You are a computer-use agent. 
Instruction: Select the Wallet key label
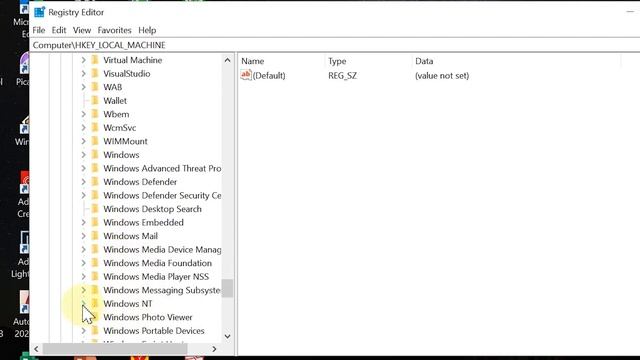[x=115, y=100]
